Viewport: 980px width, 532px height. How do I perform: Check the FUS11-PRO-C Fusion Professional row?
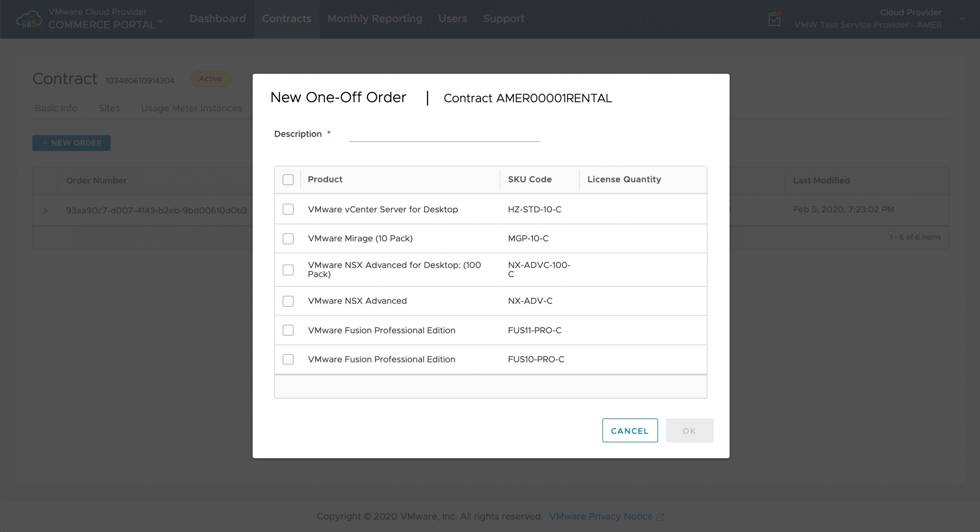(288, 330)
